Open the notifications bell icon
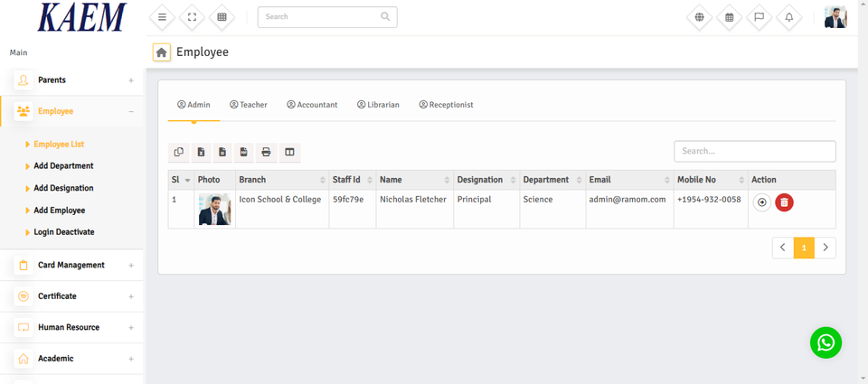The width and height of the screenshot is (868, 384). (788, 17)
